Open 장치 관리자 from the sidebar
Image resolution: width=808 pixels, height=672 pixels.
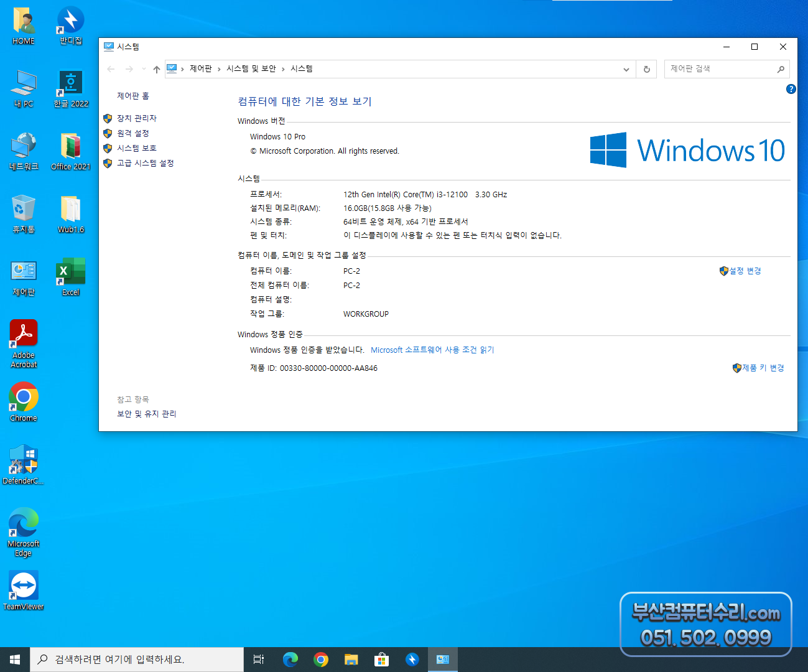137,118
